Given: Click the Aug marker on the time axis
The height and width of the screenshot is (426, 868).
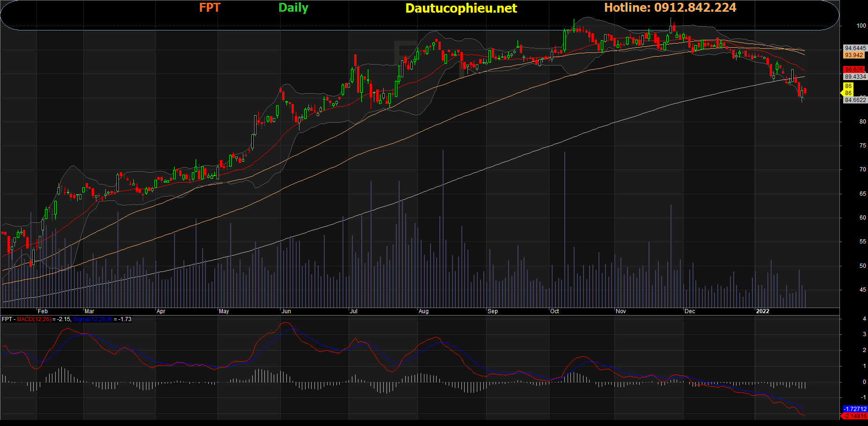Looking at the screenshot, I should 423,311.
